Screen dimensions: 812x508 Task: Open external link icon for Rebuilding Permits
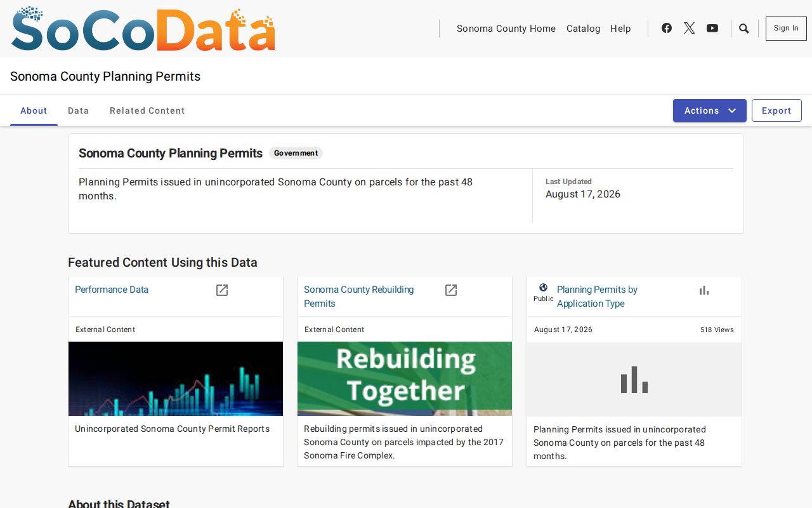[x=451, y=290]
